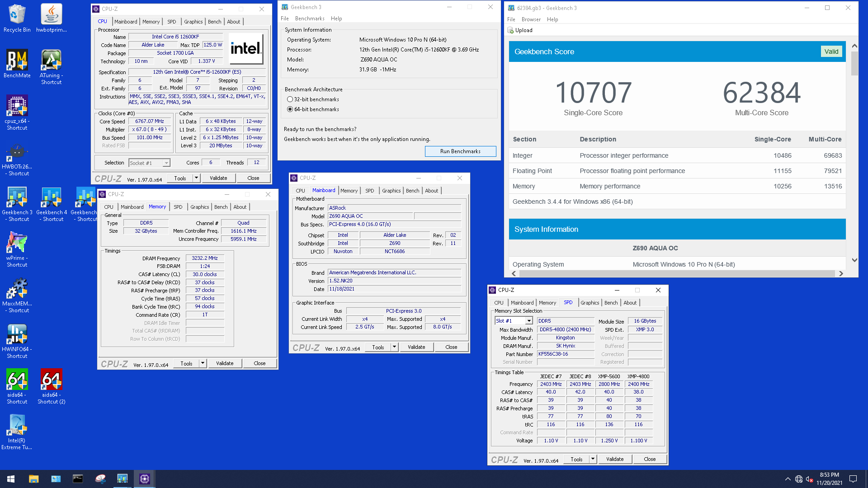Expand Tools dropdown arrow in Memory window
Screen dimensions: 868x488
click(x=203, y=363)
